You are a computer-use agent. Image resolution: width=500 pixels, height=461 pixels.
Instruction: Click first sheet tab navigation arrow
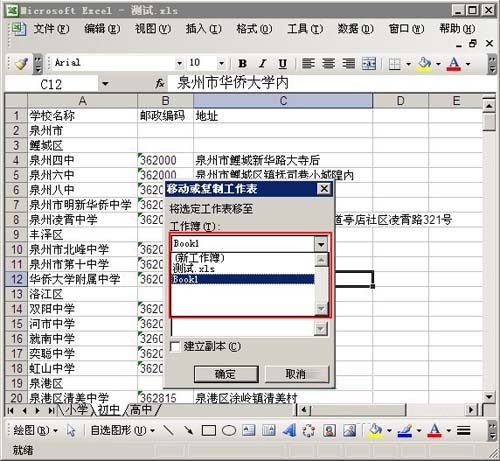[11, 410]
